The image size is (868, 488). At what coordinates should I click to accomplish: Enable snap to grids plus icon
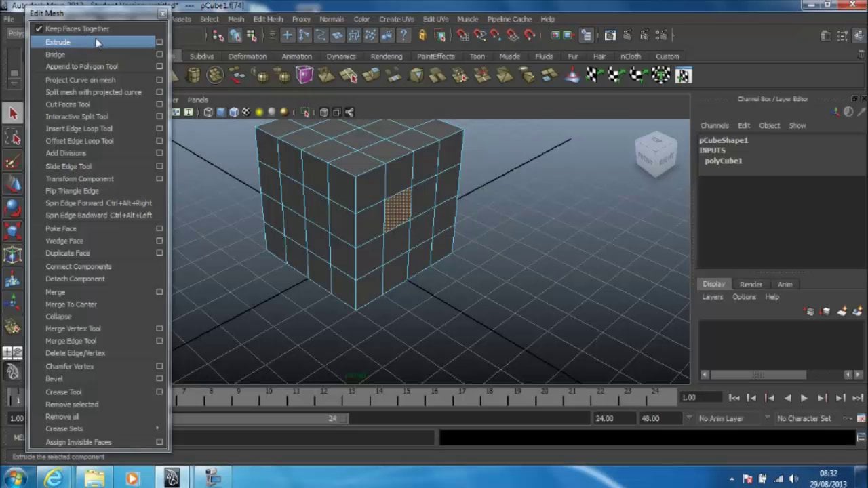tap(288, 35)
